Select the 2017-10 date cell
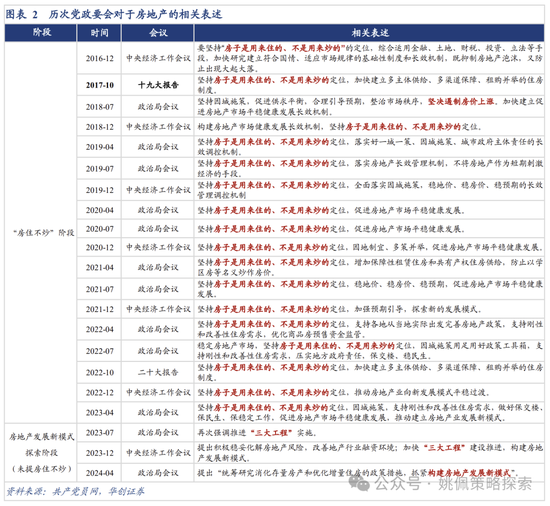Screen dimensions: 550x506 [x=100, y=85]
